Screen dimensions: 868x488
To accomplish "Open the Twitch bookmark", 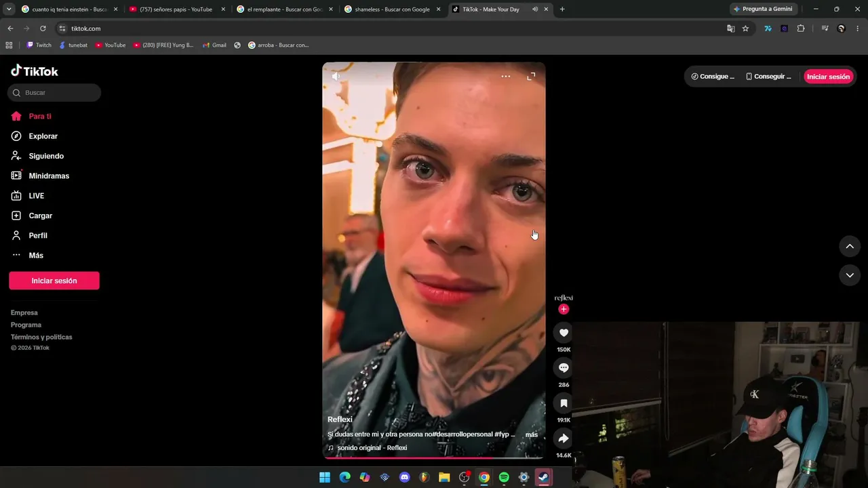I will 39,45.
